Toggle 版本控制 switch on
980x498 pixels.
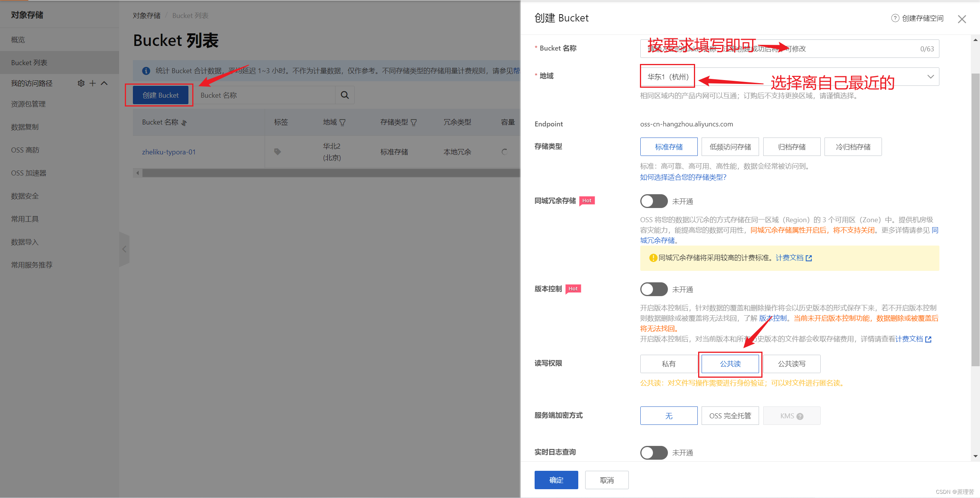tap(654, 289)
